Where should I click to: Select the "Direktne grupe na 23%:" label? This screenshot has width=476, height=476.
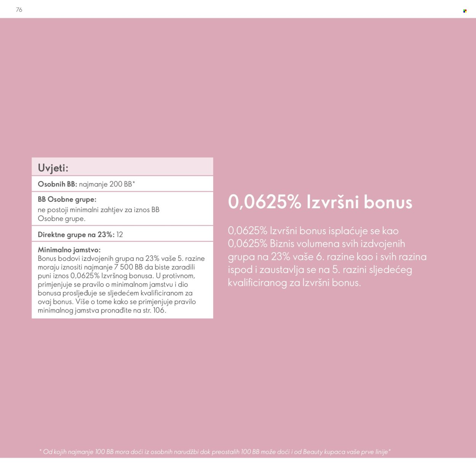click(76, 235)
